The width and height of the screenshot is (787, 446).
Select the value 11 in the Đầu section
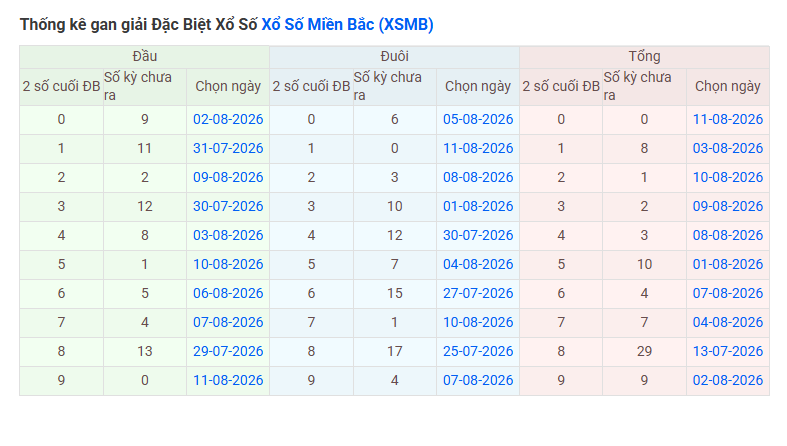click(145, 148)
